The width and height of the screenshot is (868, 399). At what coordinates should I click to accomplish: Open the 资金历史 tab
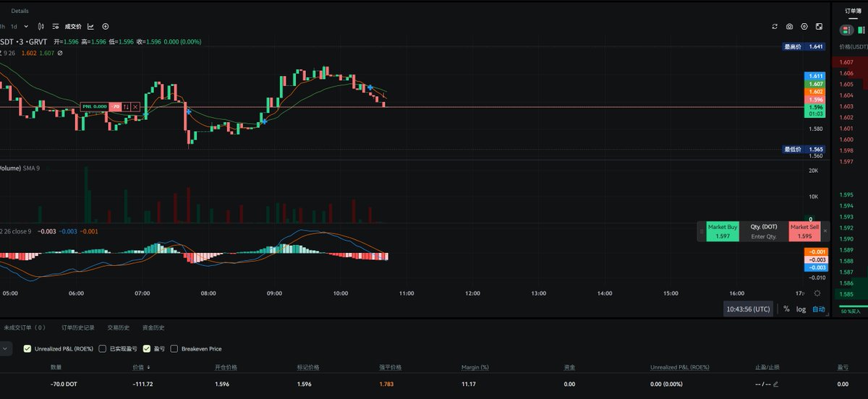point(153,327)
